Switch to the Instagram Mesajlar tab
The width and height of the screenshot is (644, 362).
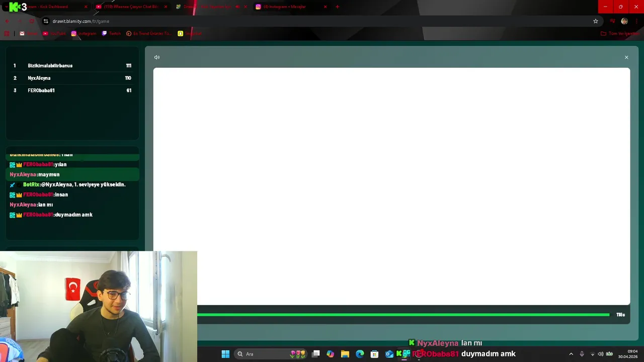tap(291, 7)
